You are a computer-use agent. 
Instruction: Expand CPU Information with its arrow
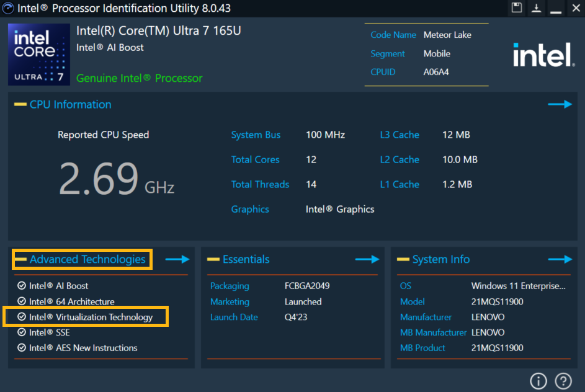click(560, 104)
